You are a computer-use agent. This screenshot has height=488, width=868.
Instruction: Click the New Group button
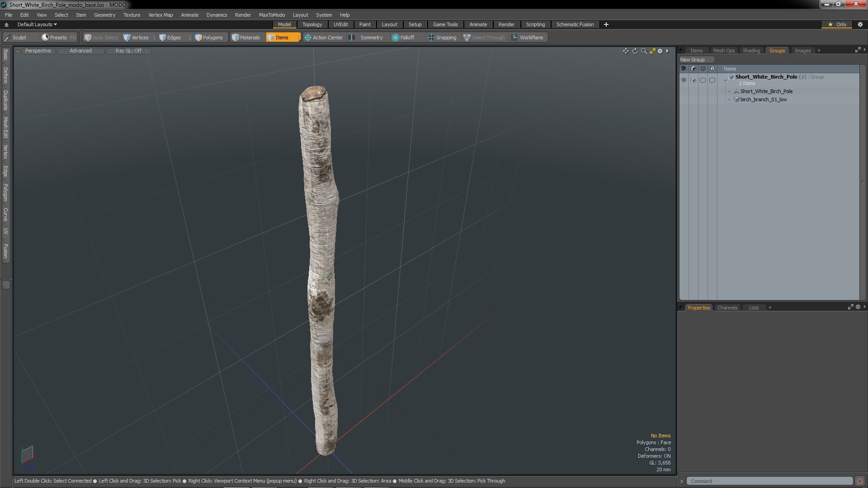(696, 60)
